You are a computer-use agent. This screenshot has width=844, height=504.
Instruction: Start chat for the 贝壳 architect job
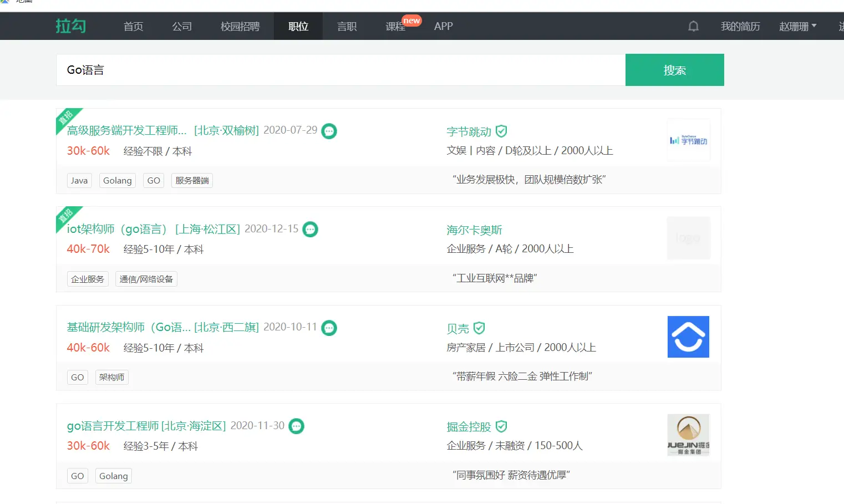[329, 328]
